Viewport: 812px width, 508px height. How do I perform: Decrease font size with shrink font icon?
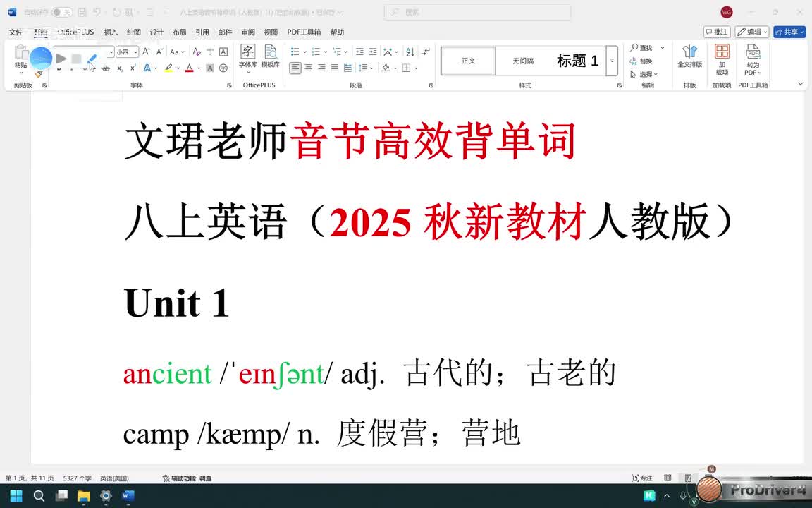tap(159, 52)
